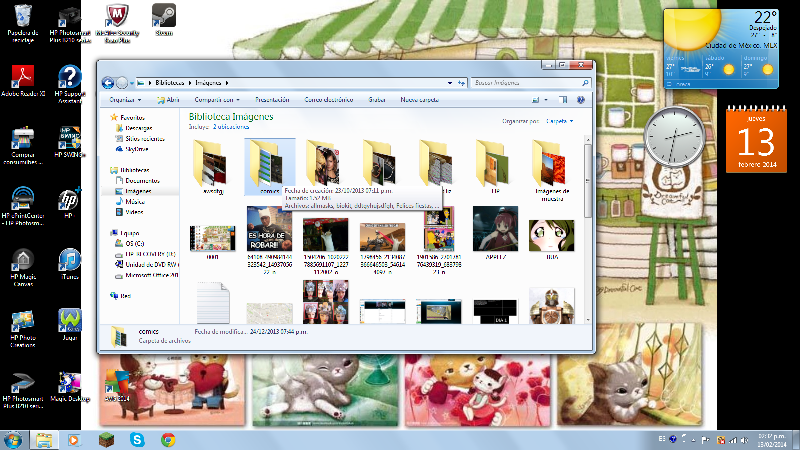Select Descargas in the navigation pane

[134, 128]
